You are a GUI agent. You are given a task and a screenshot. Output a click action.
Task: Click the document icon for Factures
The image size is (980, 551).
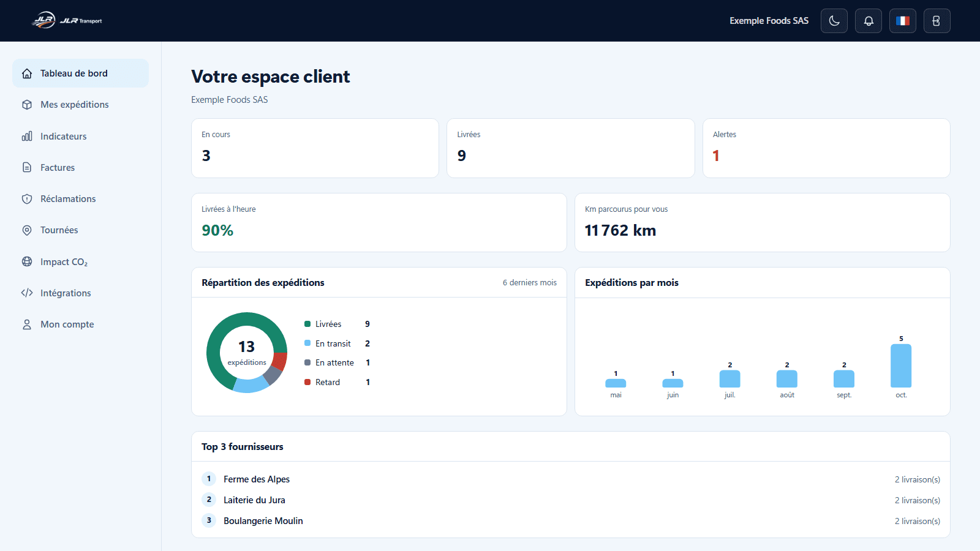click(x=27, y=167)
